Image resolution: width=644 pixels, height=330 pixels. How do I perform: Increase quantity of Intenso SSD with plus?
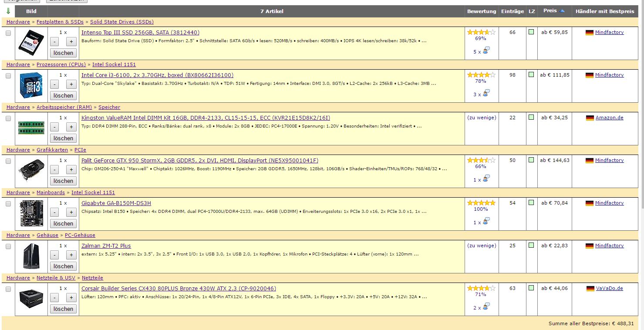pyautogui.click(x=71, y=42)
